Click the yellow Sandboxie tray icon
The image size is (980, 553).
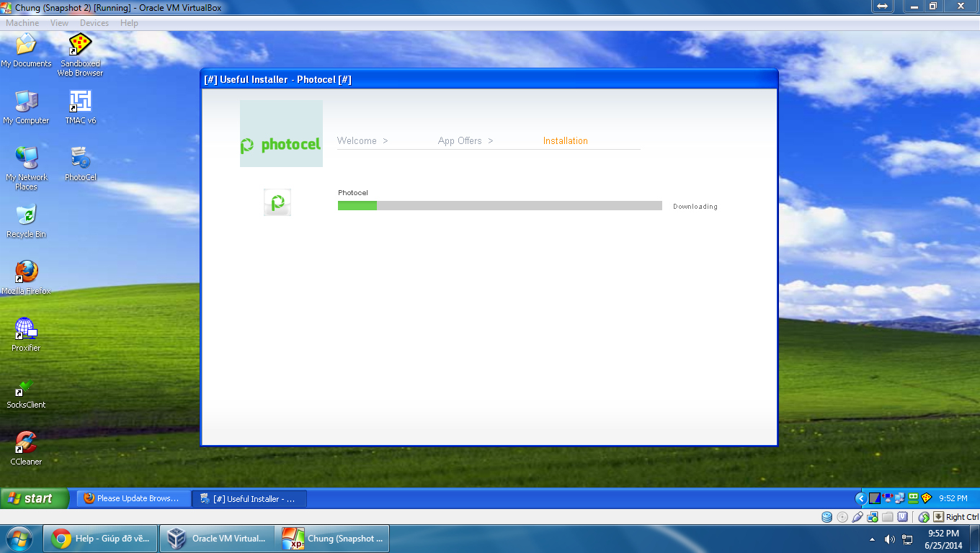pyautogui.click(x=926, y=498)
